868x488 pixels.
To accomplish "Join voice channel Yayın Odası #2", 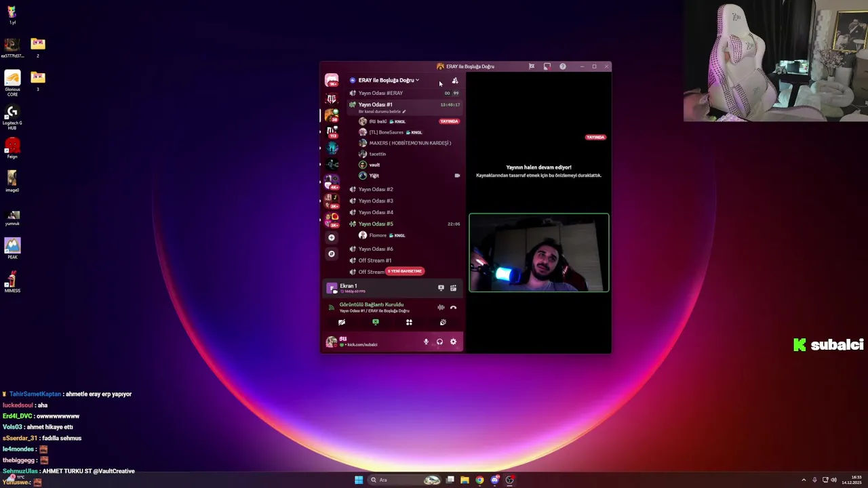I will [x=405, y=189].
